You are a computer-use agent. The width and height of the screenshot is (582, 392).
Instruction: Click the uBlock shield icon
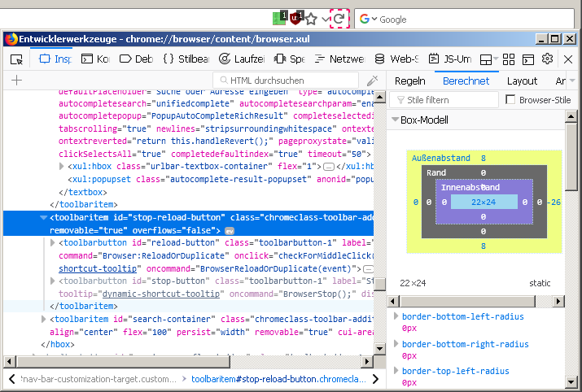coord(296,18)
